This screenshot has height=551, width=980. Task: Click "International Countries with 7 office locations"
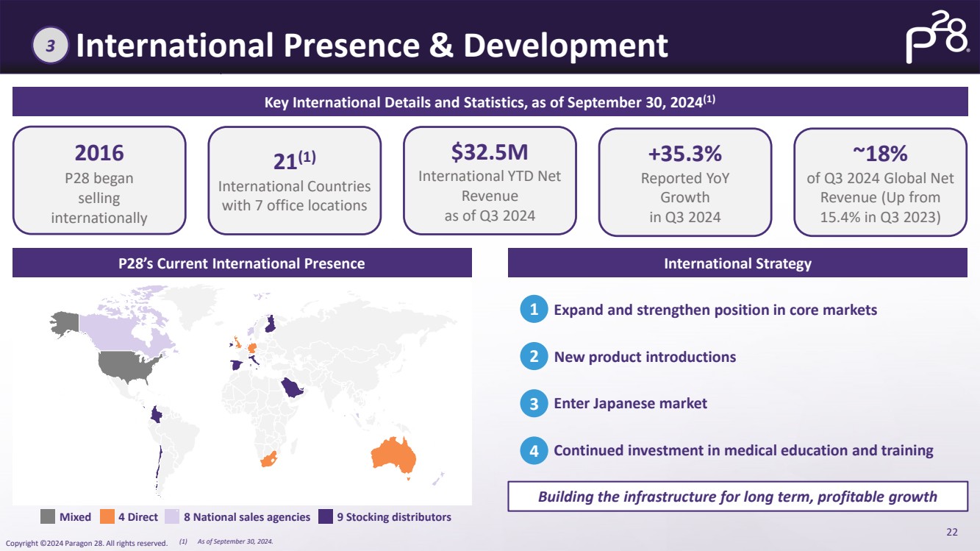pyautogui.click(x=294, y=196)
